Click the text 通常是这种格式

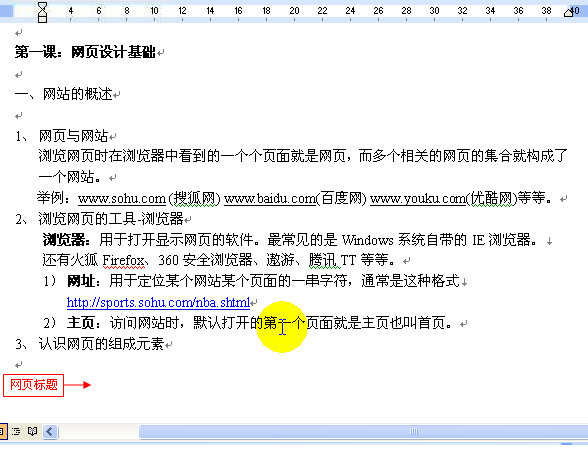[x=411, y=281]
